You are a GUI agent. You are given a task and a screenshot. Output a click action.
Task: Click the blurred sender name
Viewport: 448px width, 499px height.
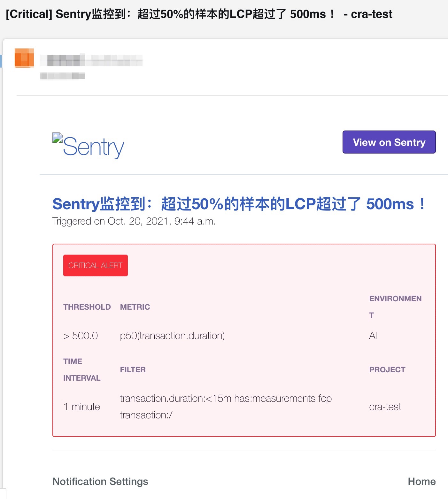tap(91, 60)
